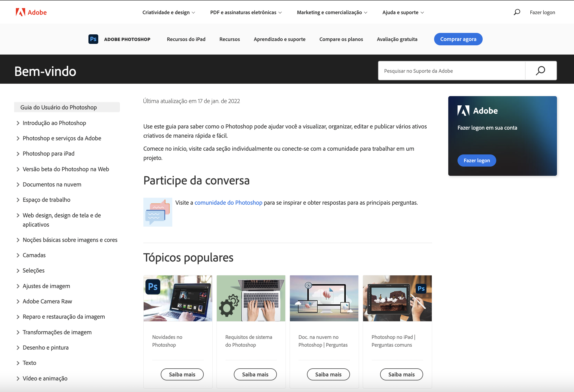Go to Recursos do iPad tab
Viewport: 574px width, 392px height.
click(x=186, y=39)
